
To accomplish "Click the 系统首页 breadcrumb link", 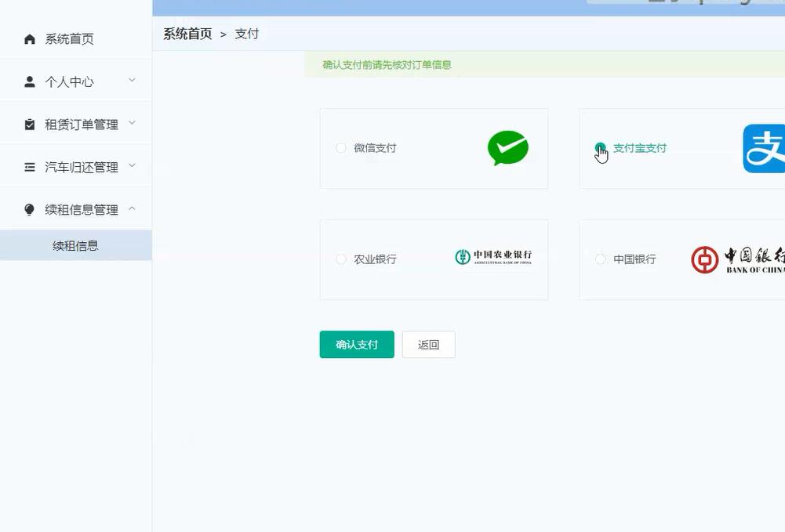I will (187, 34).
